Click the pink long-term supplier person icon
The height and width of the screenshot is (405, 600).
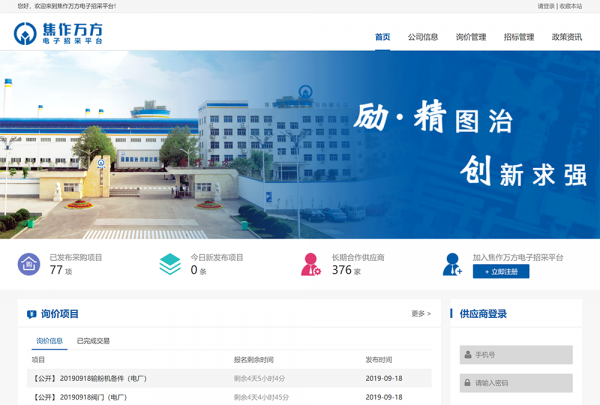pos(311,264)
